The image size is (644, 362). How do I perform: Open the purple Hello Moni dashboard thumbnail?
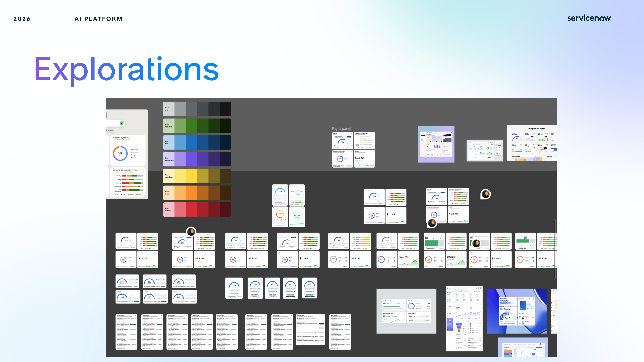(x=436, y=144)
